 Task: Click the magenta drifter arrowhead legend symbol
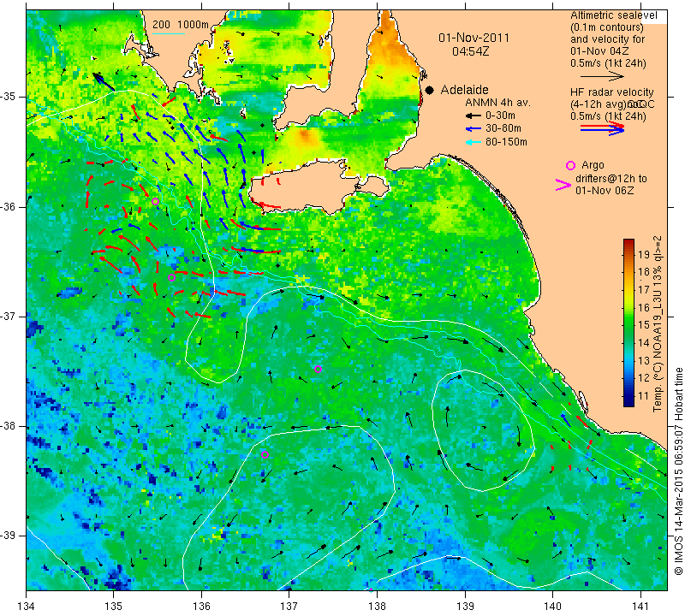563,185
